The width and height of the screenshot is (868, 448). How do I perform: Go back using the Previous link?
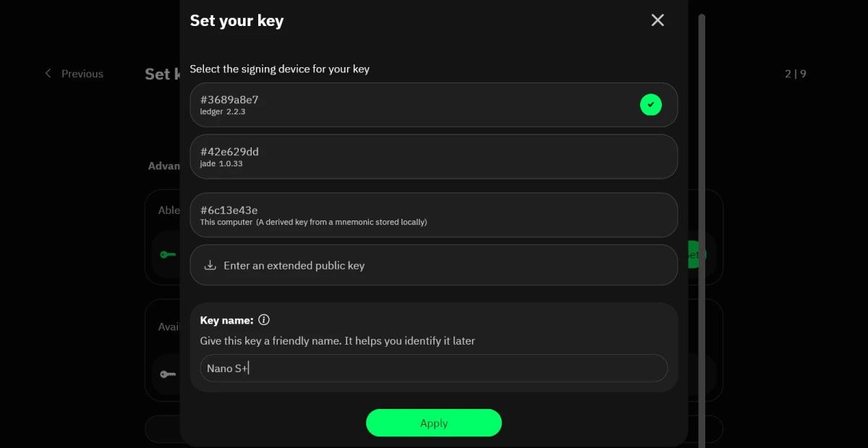(x=82, y=74)
